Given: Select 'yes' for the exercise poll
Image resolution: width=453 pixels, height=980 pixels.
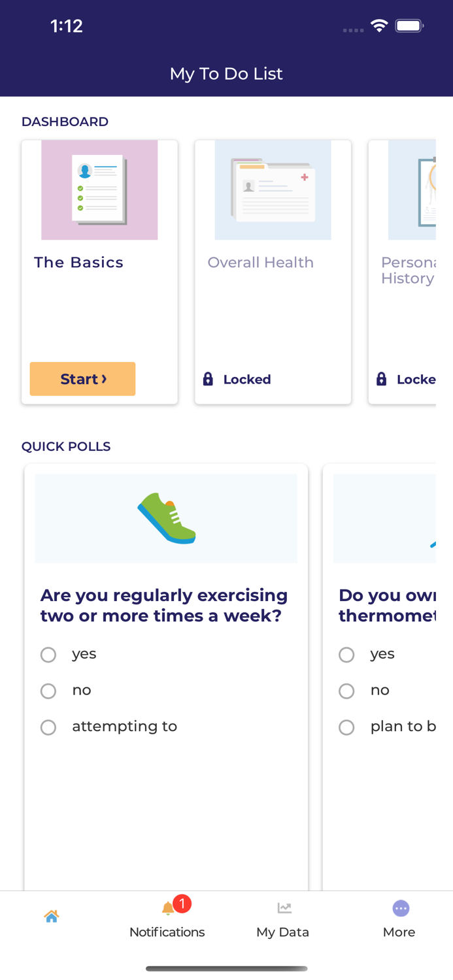Looking at the screenshot, I should (x=48, y=655).
